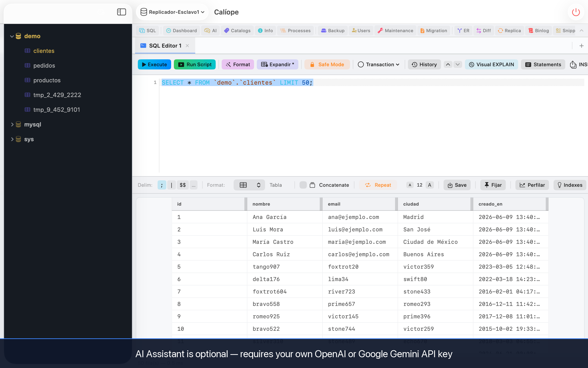The height and width of the screenshot is (368, 588).
Task: Click the Format button
Action: [238, 64]
